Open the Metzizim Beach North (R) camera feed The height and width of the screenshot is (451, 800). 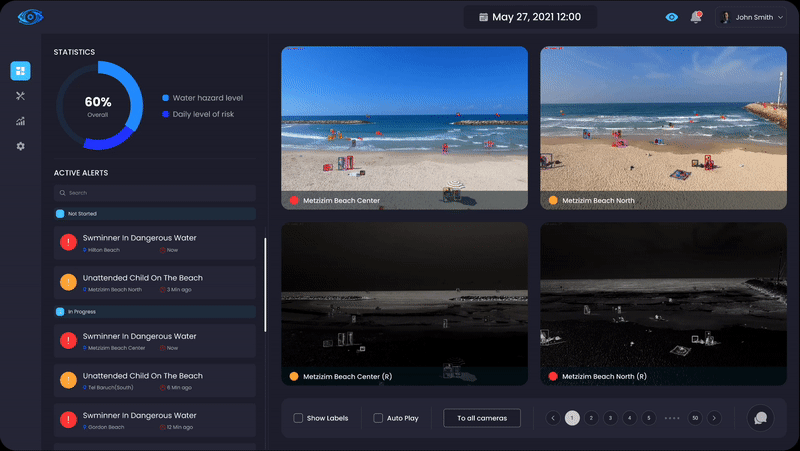coord(663,304)
